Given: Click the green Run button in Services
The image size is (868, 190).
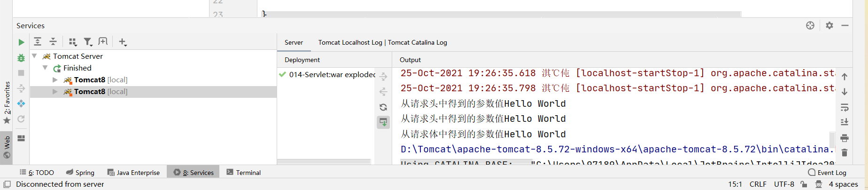Looking at the screenshot, I should 21,42.
